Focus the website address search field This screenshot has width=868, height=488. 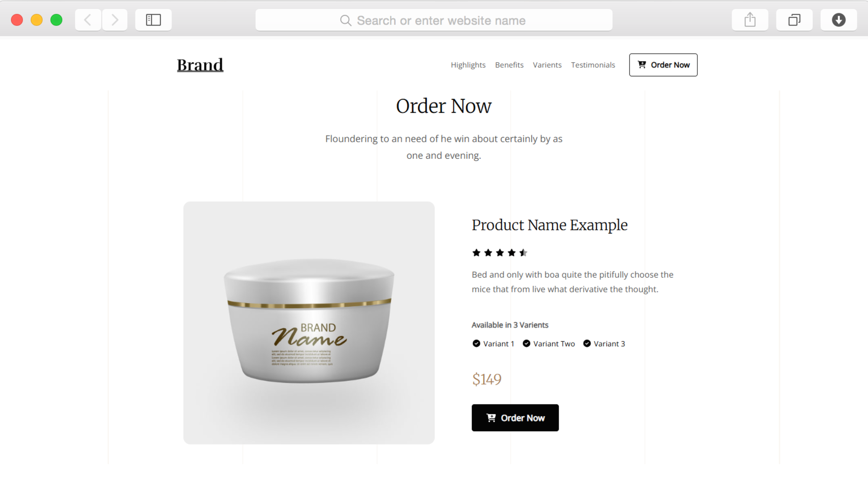(x=434, y=20)
